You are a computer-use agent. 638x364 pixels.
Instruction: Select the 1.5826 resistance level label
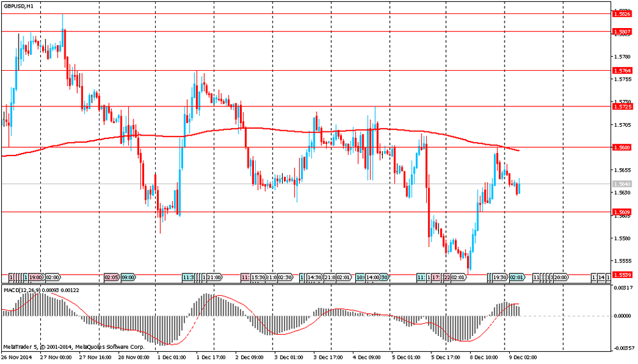pyautogui.click(x=621, y=13)
